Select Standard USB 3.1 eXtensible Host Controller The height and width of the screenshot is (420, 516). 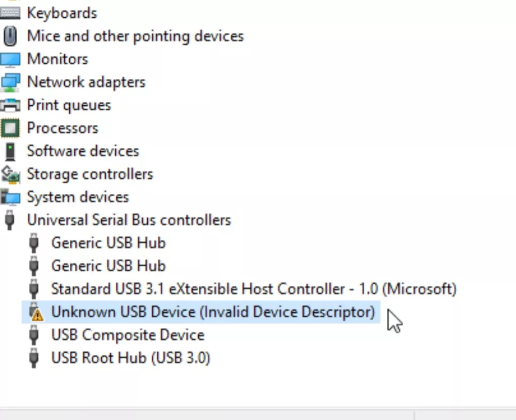254,289
